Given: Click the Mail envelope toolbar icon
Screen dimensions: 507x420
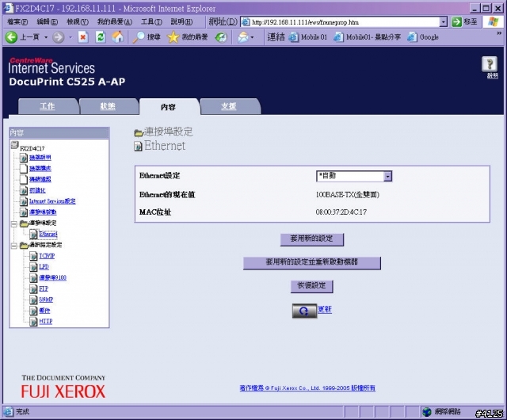Looking at the screenshot, I should [x=243, y=37].
